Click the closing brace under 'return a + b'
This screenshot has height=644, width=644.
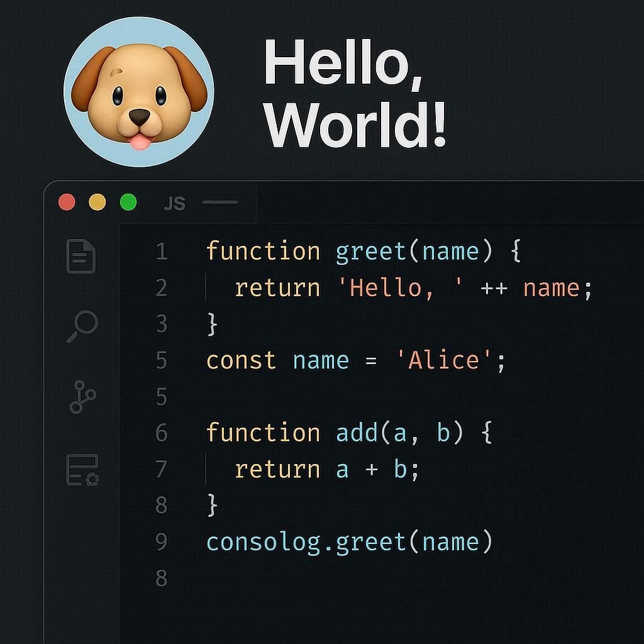click(212, 505)
